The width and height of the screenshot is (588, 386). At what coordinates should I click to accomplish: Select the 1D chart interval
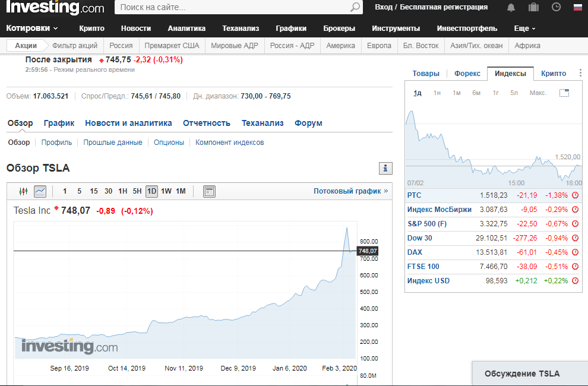[x=151, y=191]
